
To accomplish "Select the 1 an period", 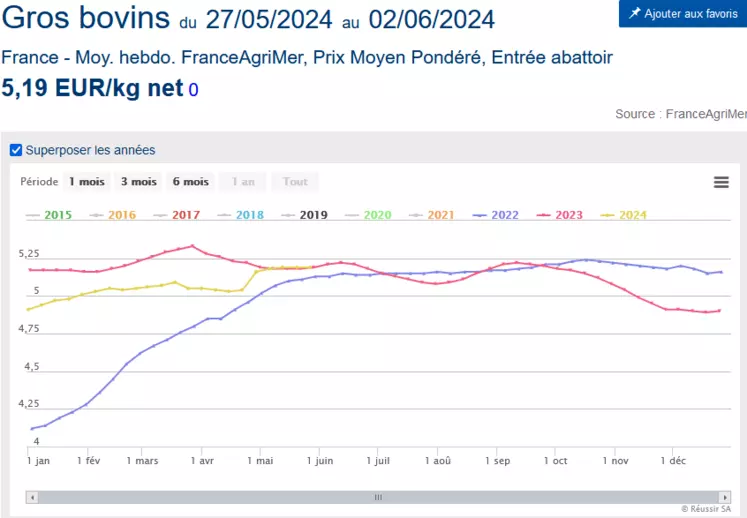I will [x=243, y=182].
